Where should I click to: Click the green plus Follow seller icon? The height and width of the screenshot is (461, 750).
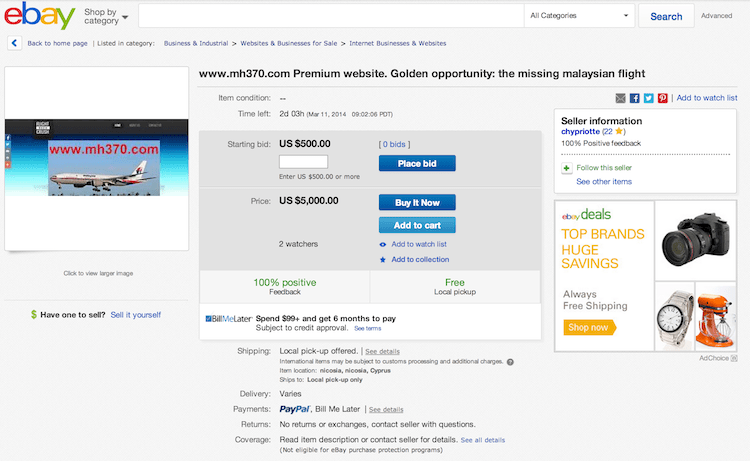[x=566, y=168]
